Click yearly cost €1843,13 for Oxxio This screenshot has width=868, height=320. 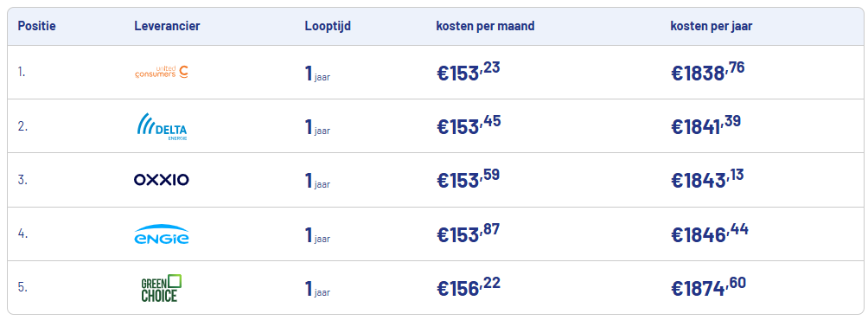pyautogui.click(x=707, y=179)
